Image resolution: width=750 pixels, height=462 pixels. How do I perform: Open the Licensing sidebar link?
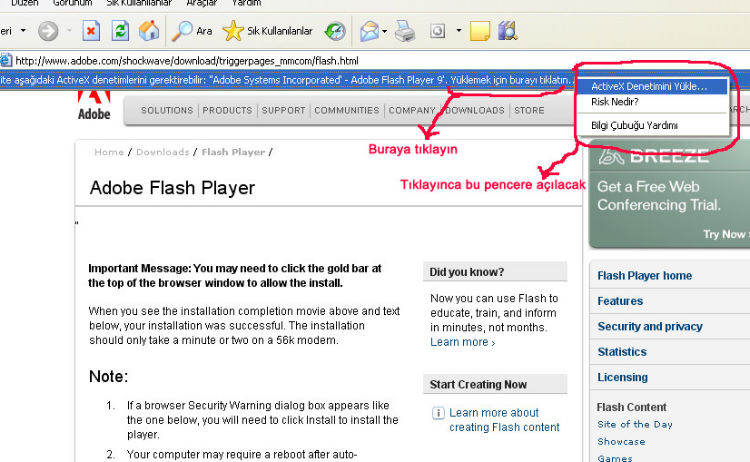click(x=622, y=377)
